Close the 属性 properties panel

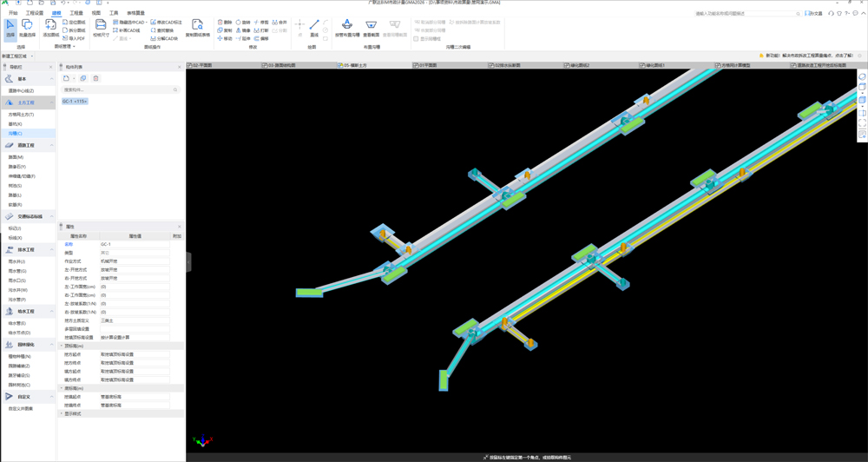point(180,227)
